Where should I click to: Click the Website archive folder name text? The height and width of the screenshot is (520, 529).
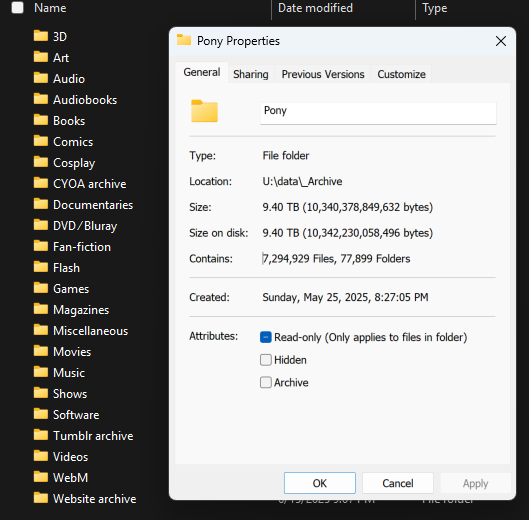coord(94,499)
